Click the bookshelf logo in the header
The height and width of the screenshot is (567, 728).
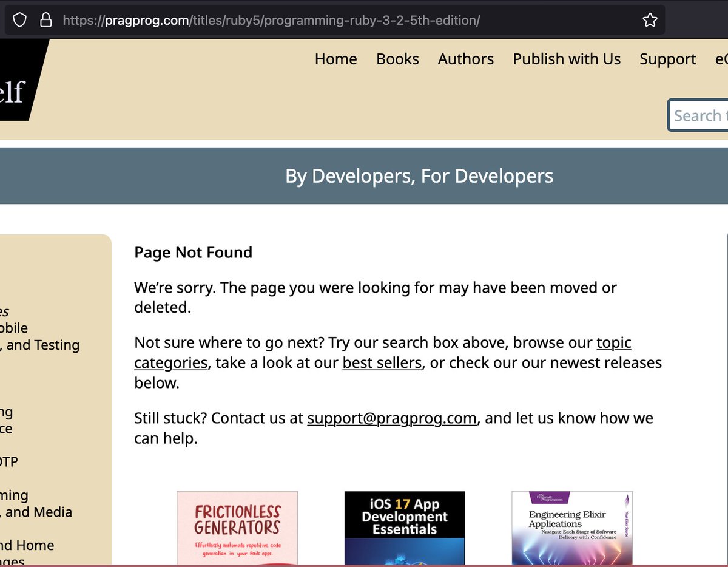pos(21,80)
